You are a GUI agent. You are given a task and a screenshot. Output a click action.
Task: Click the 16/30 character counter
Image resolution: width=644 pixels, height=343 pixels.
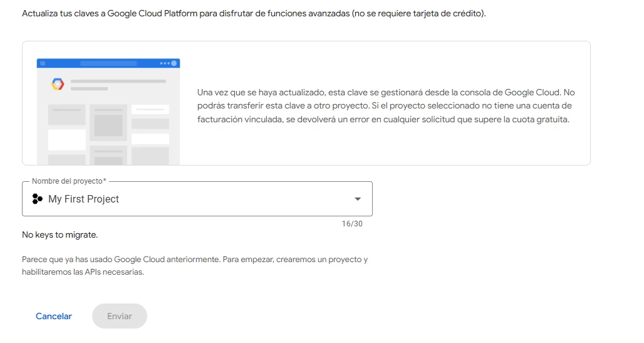[x=352, y=224]
